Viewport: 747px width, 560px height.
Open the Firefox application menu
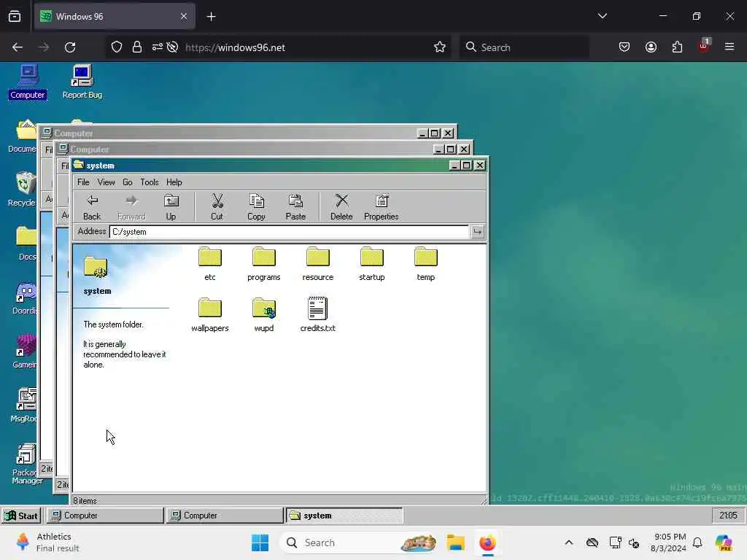729,47
